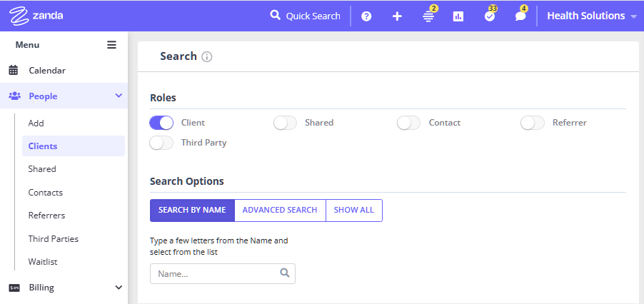Image resolution: width=644 pixels, height=304 pixels.
Task: Click the help question mark icon
Action: click(x=366, y=16)
